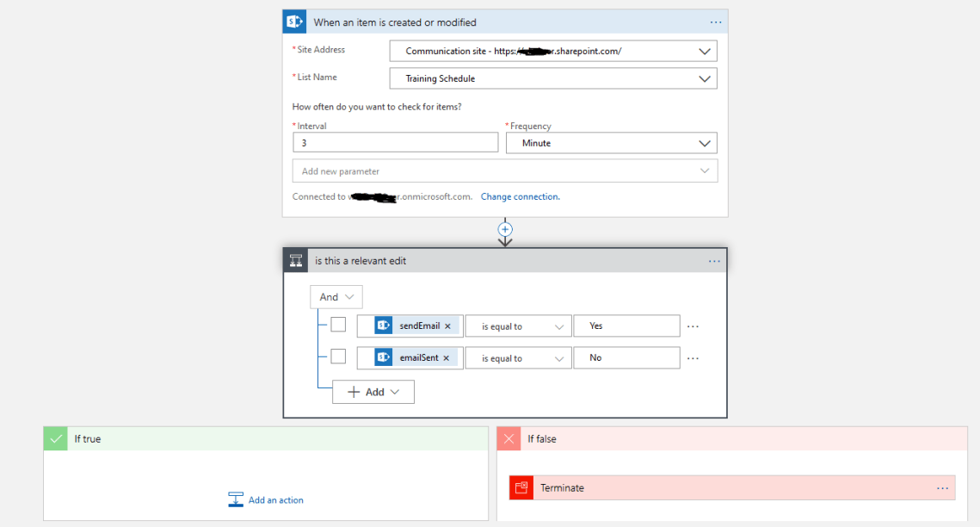
Task: Remove the emailSent token with its x
Action: 446,358
